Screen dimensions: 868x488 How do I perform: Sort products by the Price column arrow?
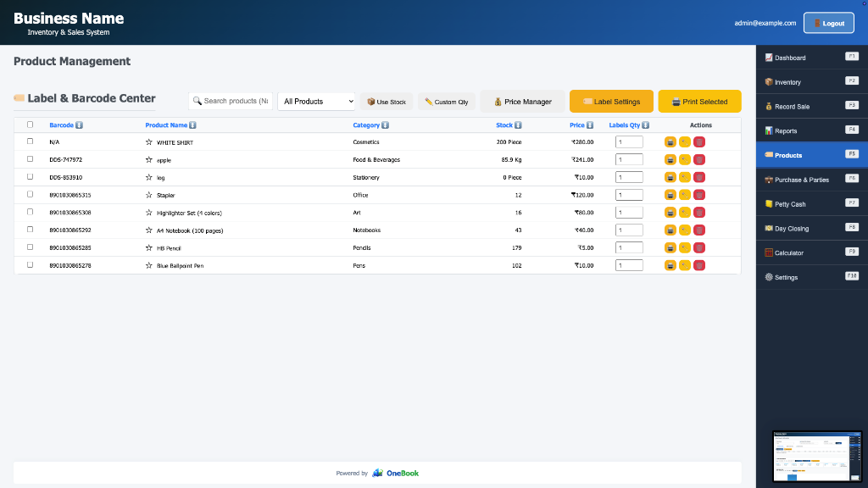point(590,125)
